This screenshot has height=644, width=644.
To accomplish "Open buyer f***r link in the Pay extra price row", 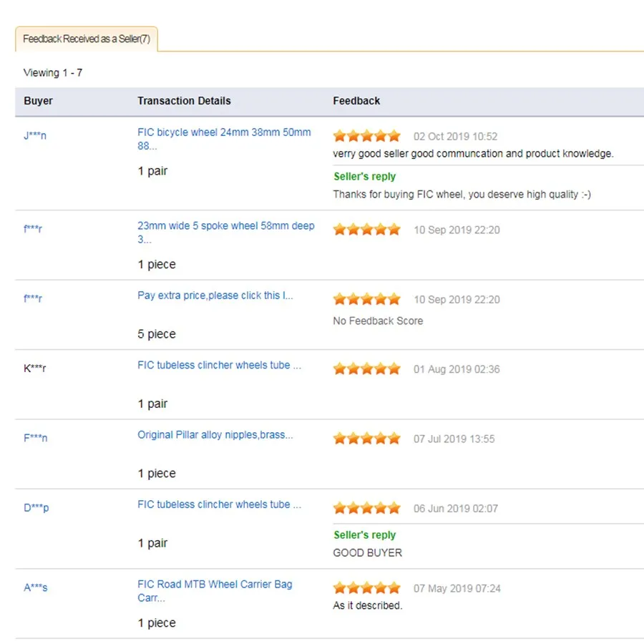I will (33, 298).
